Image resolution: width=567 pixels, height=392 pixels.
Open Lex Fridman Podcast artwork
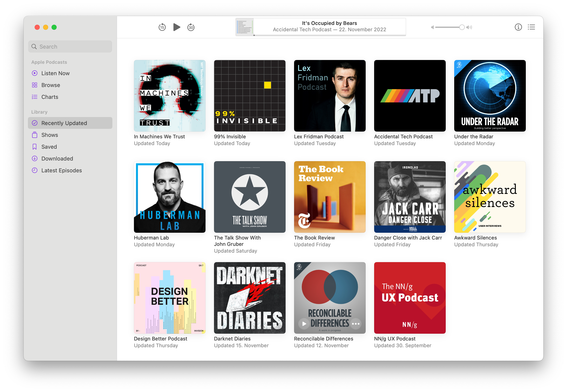point(330,96)
